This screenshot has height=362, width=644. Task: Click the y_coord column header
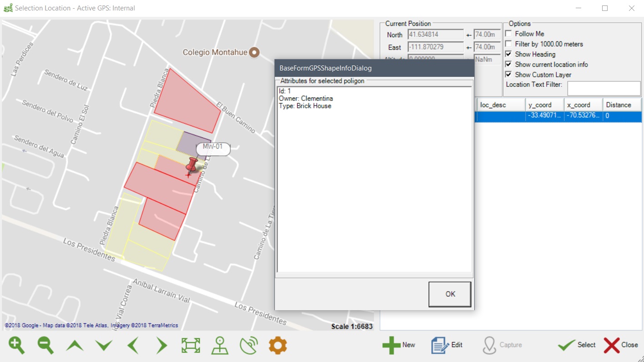pos(544,105)
